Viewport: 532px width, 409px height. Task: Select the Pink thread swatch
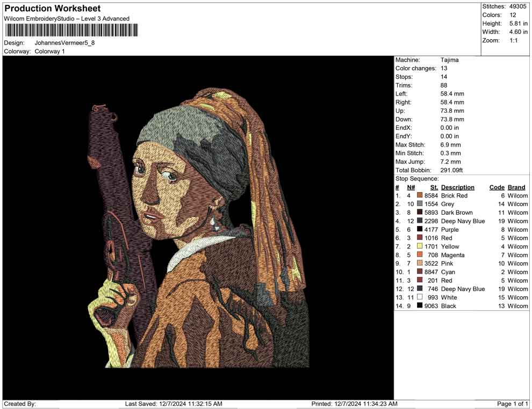click(420, 264)
